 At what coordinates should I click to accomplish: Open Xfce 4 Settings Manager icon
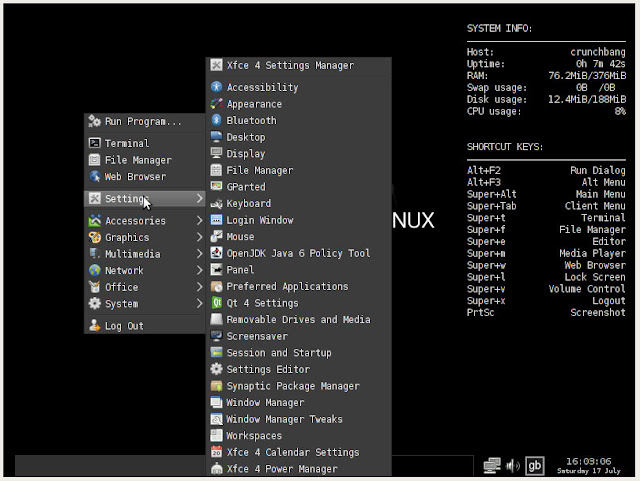point(216,65)
